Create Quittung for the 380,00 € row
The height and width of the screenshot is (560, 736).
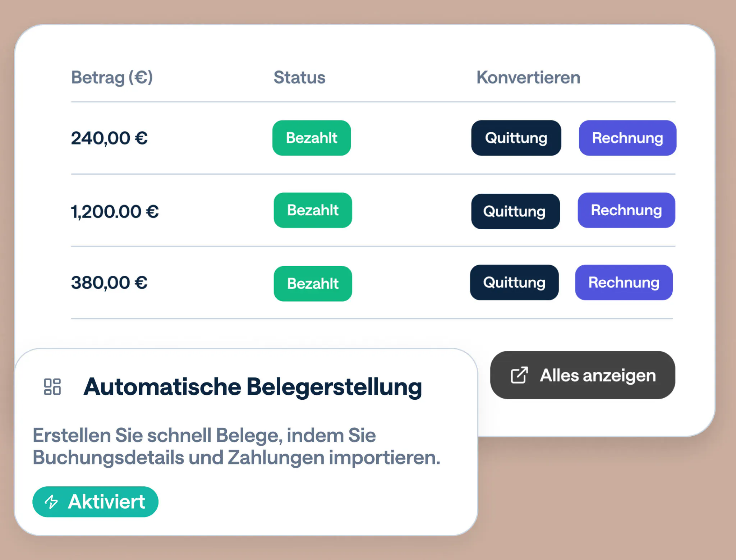514,283
